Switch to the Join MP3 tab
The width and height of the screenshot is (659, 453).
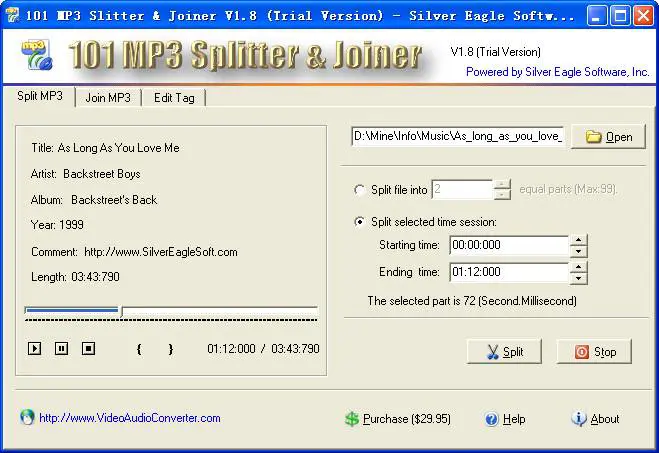pyautogui.click(x=108, y=97)
